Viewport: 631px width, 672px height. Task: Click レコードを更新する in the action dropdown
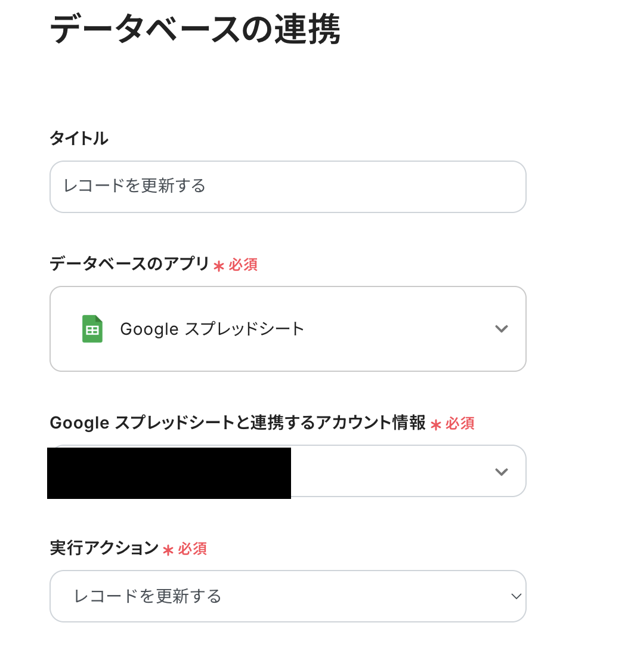tap(147, 596)
